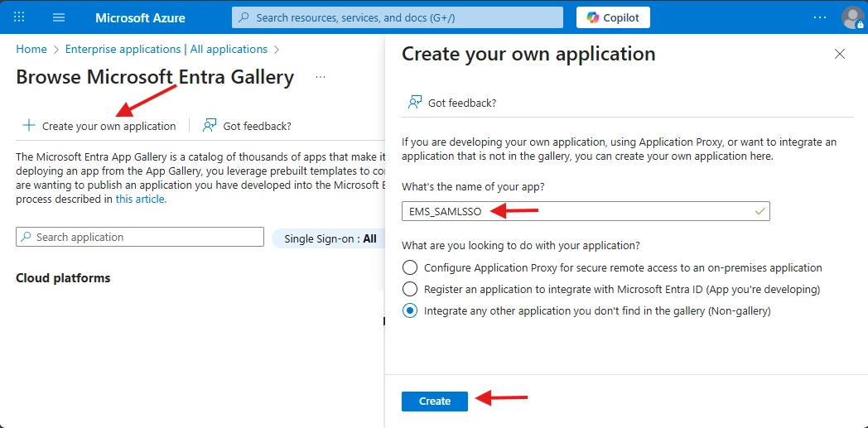868x428 pixels.
Task: Click Got feedback? in the gallery toolbar
Action: click(x=247, y=126)
